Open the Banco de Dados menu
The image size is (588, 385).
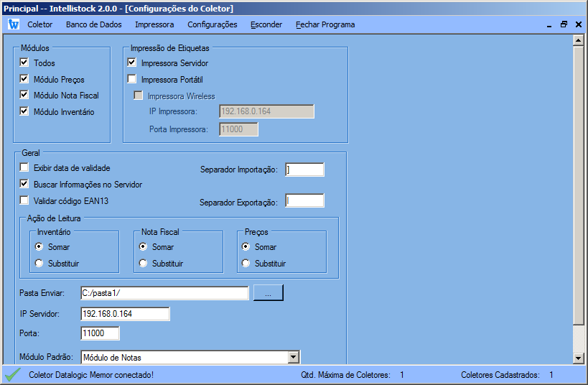pos(94,24)
